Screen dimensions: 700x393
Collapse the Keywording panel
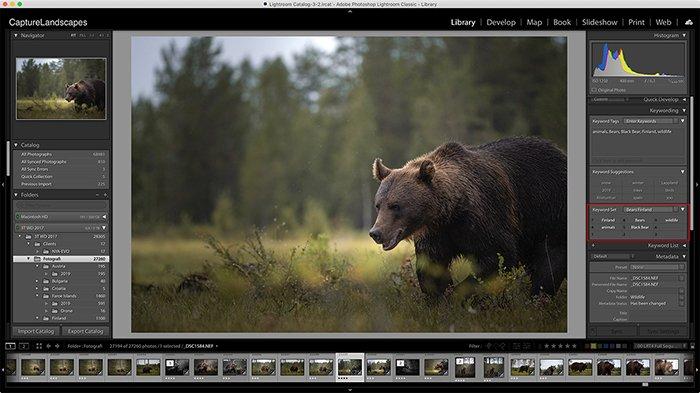tap(684, 110)
